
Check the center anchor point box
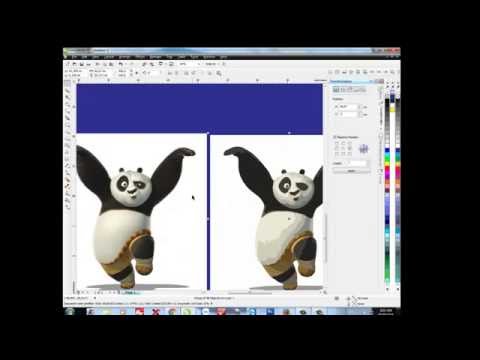coord(343,148)
